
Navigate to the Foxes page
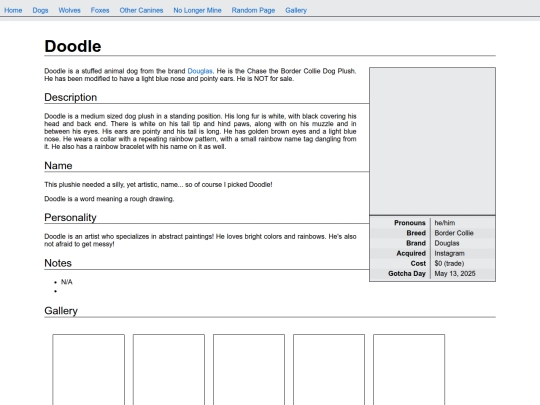(100, 10)
